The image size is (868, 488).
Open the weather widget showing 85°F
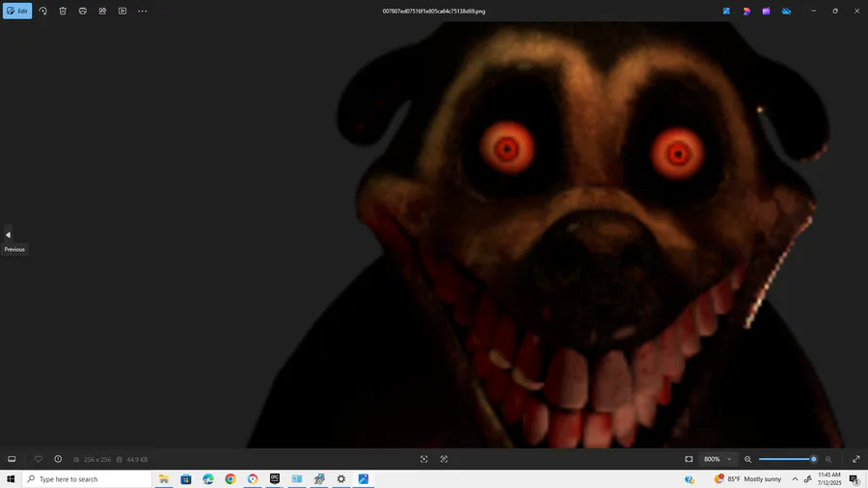pos(747,479)
